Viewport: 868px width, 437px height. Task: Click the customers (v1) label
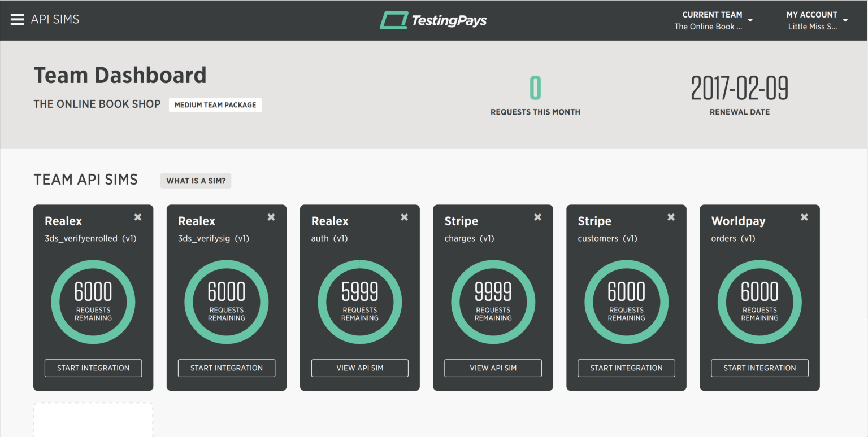point(607,239)
